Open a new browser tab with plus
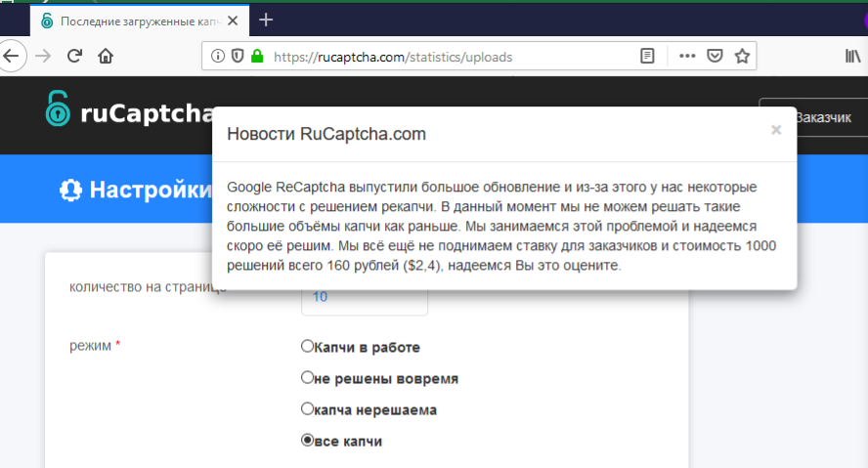This screenshot has height=468, width=868. [x=266, y=21]
